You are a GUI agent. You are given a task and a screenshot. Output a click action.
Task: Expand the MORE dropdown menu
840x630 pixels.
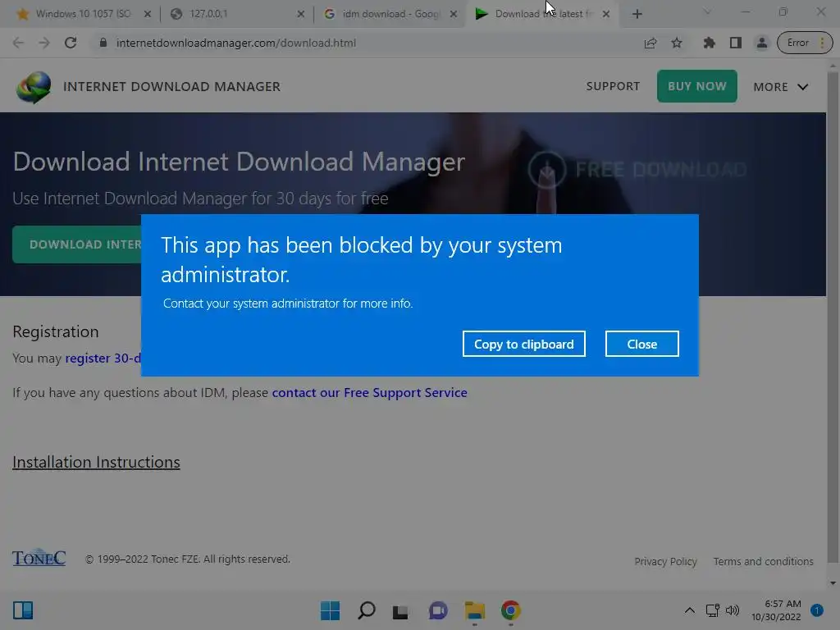[x=781, y=87]
